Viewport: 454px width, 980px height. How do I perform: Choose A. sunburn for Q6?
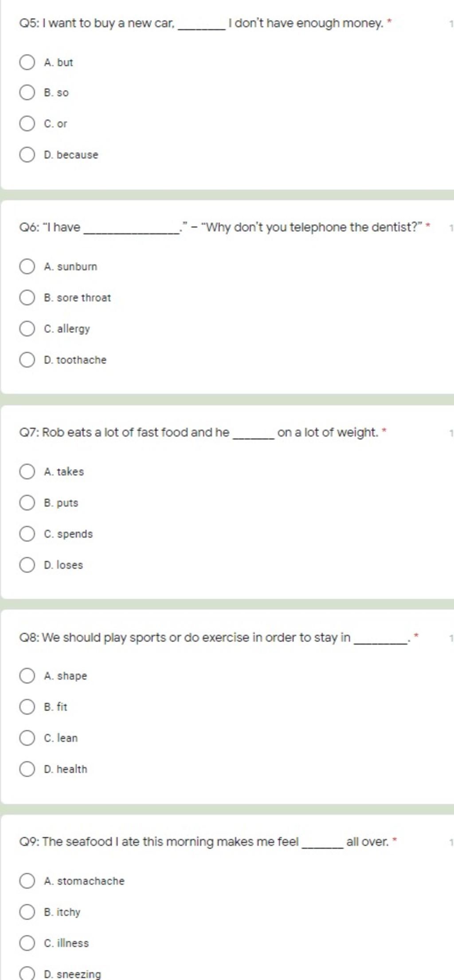point(27,267)
